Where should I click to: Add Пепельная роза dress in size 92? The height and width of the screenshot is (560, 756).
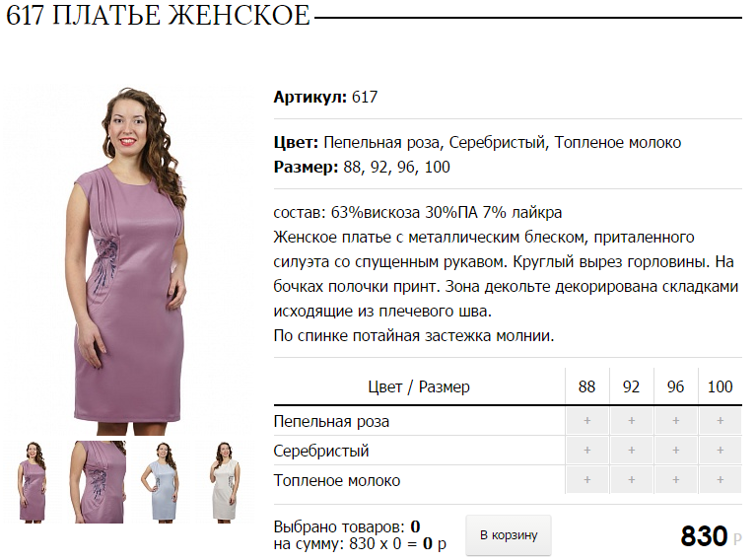pos(631,421)
